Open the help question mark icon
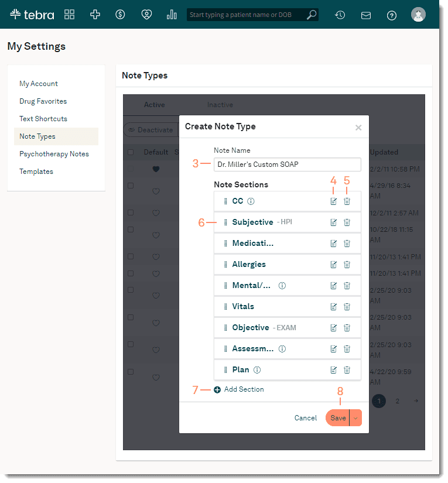 point(392,15)
